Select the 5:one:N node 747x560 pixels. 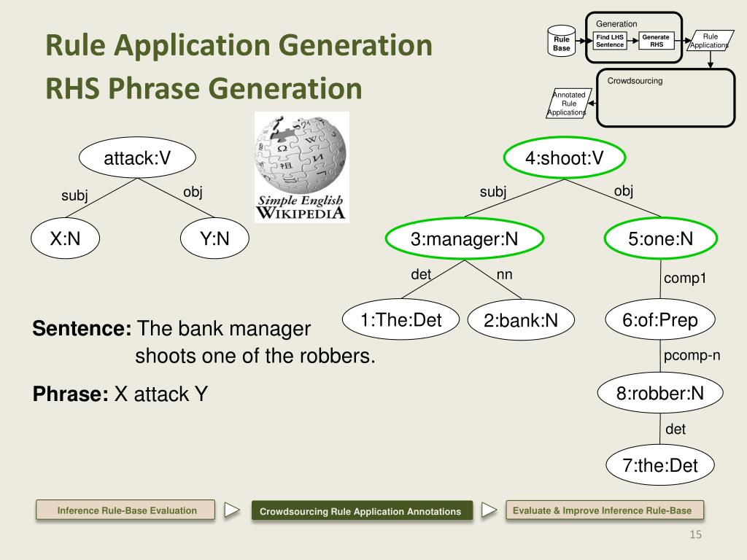[661, 238]
